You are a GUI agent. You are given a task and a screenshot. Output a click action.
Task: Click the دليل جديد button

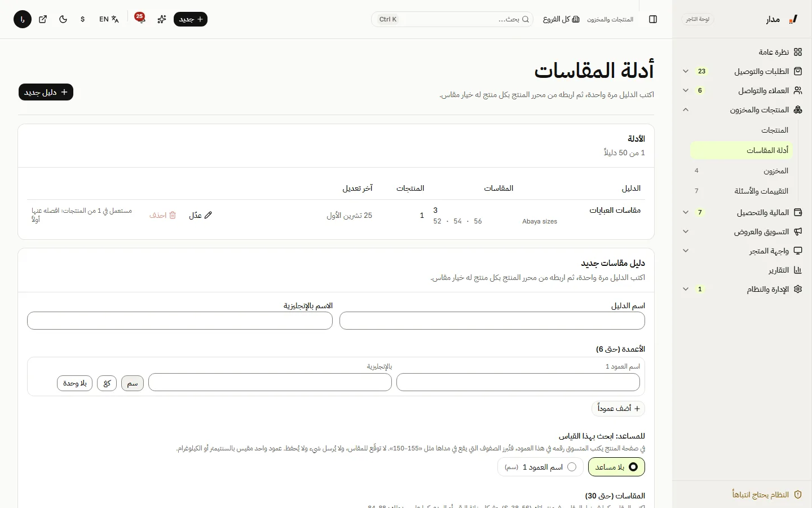point(46,92)
